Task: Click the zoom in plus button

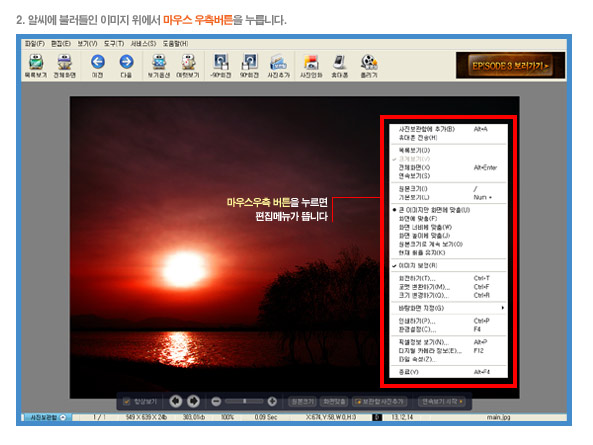Action: point(272,402)
